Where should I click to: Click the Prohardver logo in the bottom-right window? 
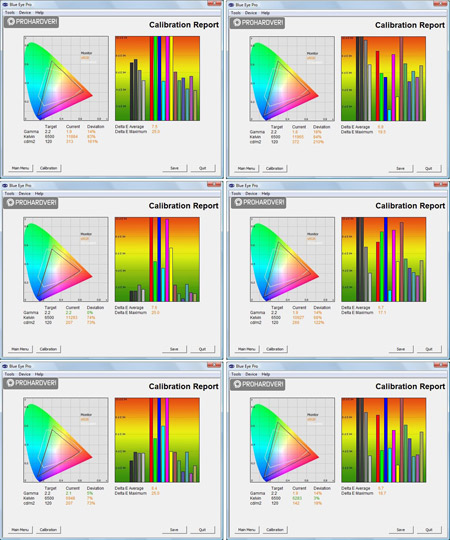click(258, 384)
